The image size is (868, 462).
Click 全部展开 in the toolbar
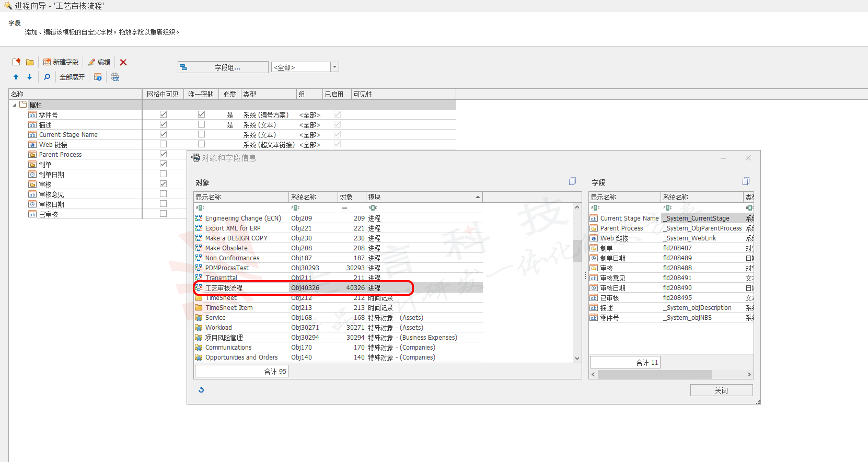click(x=72, y=77)
